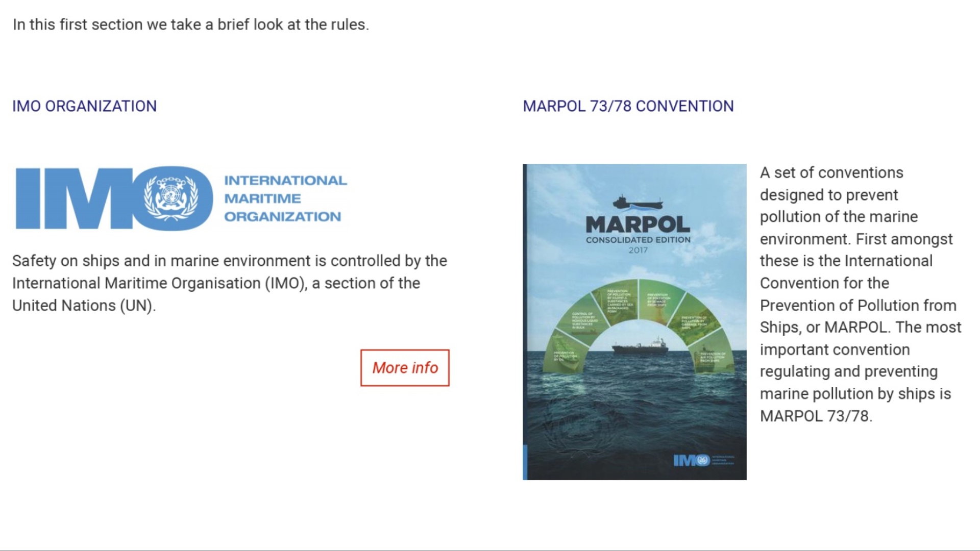Click the More info button
Screen dimensions: 980x551
tap(405, 368)
